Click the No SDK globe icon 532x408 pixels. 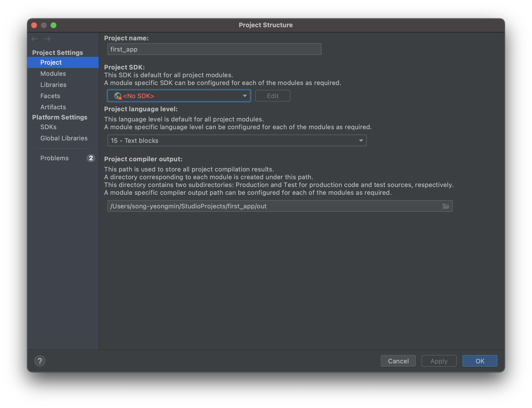[x=118, y=96]
